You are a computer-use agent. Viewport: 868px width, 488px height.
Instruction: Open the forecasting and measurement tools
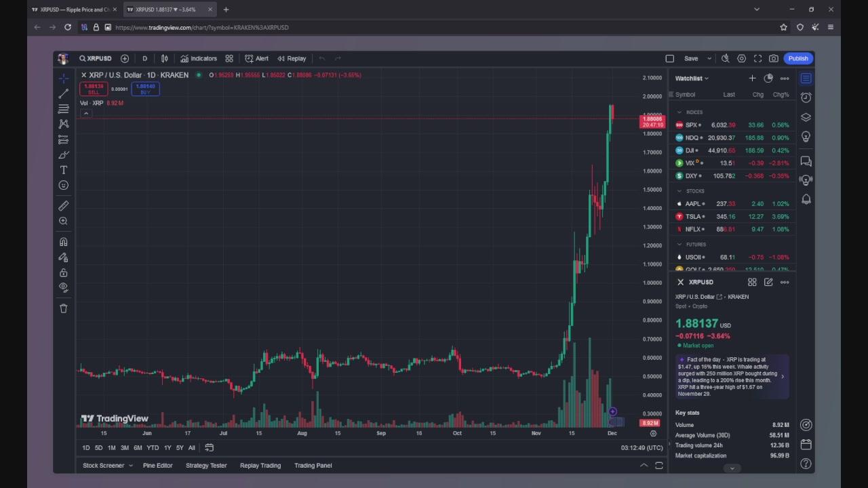pyautogui.click(x=63, y=140)
